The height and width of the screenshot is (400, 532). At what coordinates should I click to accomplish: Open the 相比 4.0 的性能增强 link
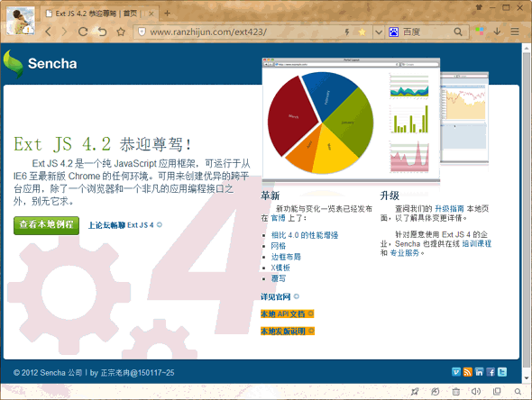coord(305,235)
